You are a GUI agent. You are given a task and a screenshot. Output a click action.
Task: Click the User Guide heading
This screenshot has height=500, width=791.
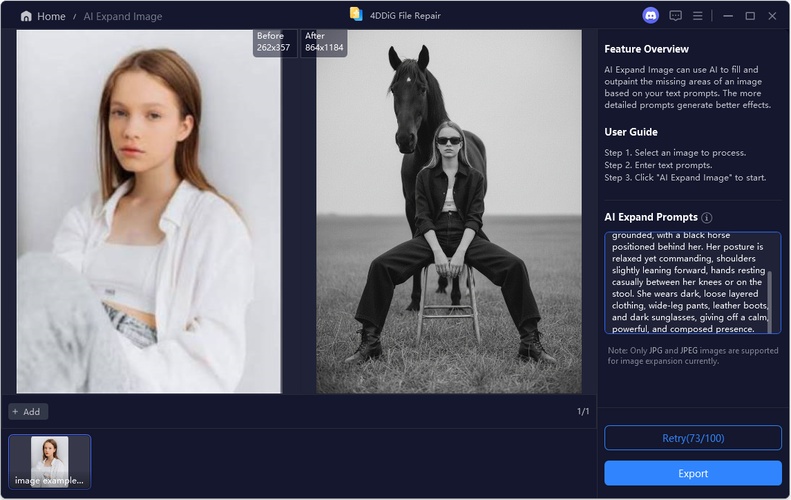[631, 132]
